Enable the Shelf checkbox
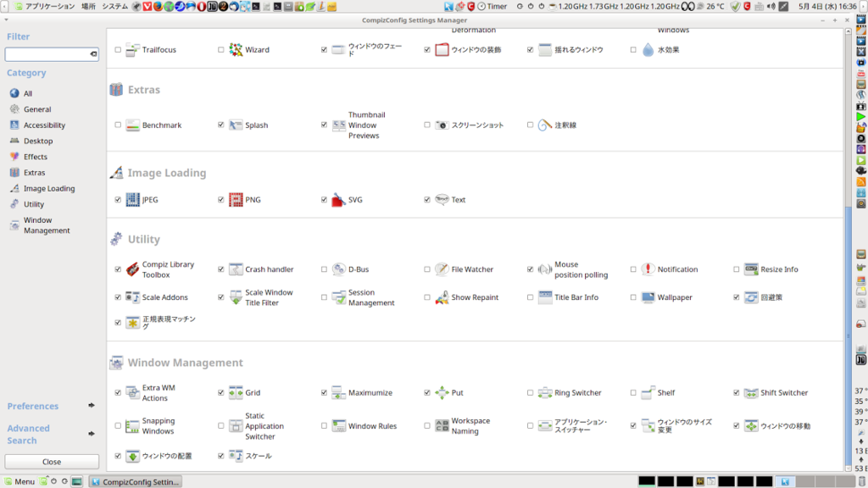Viewport: 868px width, 488px height. [633, 393]
